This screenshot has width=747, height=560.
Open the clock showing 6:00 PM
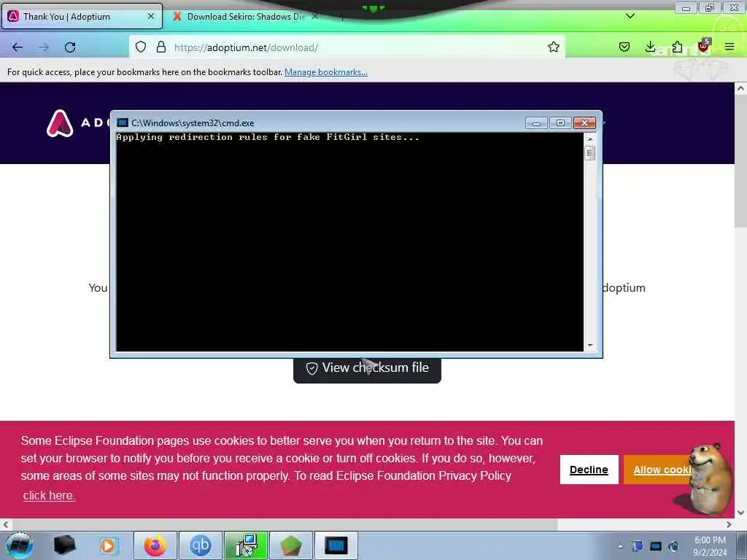coord(710,546)
